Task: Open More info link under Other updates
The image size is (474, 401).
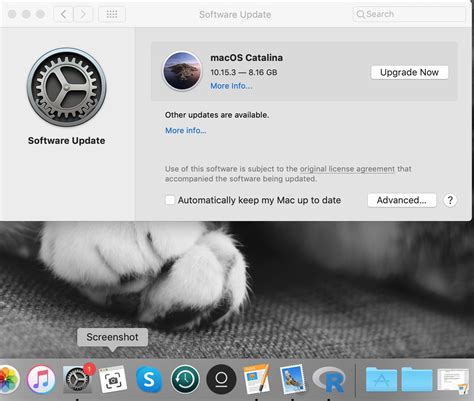Action: tap(186, 130)
